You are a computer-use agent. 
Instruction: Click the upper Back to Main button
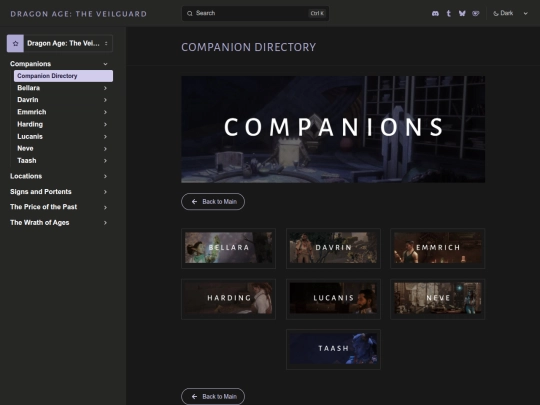(x=213, y=202)
